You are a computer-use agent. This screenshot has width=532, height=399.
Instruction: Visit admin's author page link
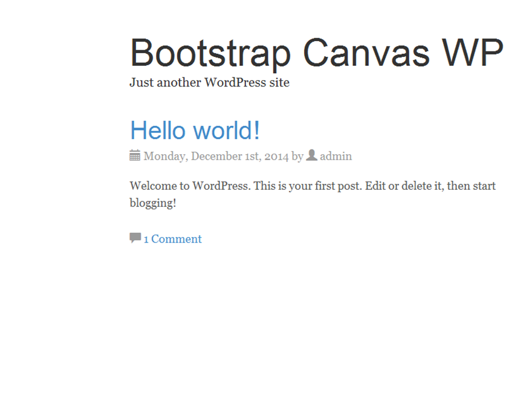(x=336, y=156)
